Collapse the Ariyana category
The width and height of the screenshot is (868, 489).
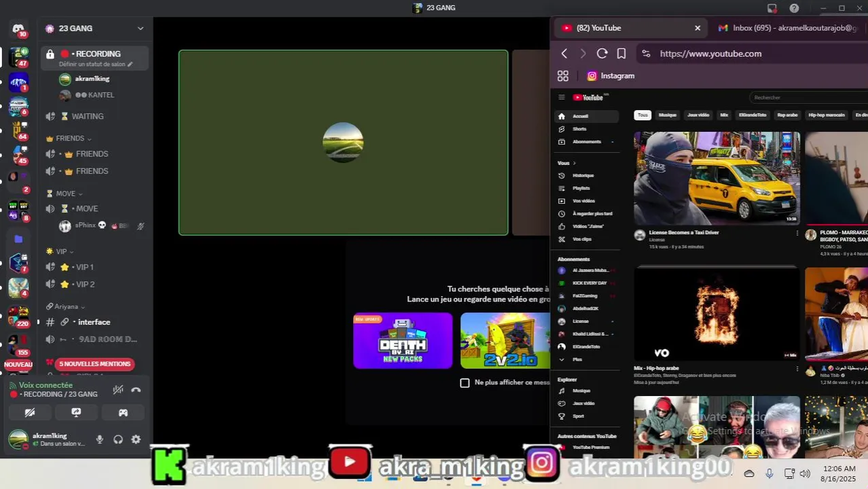tap(65, 306)
